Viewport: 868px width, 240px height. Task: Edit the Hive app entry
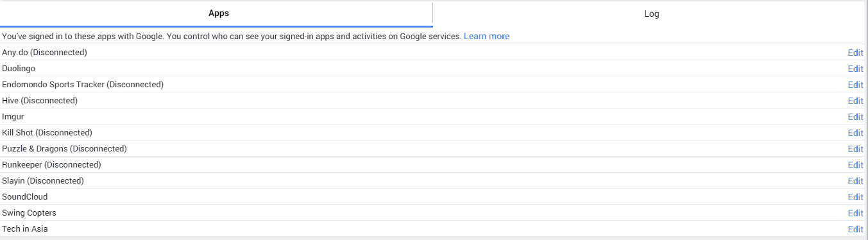(x=855, y=101)
